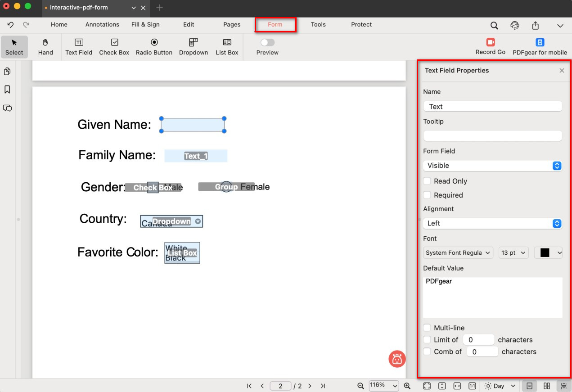Toggle the Preview switch
The height and width of the screenshot is (392, 572).
click(x=267, y=42)
